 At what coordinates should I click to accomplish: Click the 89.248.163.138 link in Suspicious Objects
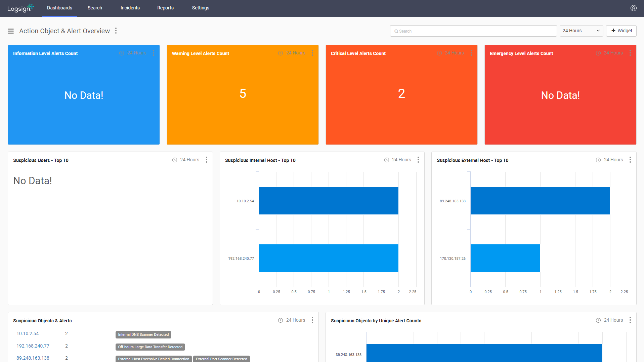(x=33, y=358)
